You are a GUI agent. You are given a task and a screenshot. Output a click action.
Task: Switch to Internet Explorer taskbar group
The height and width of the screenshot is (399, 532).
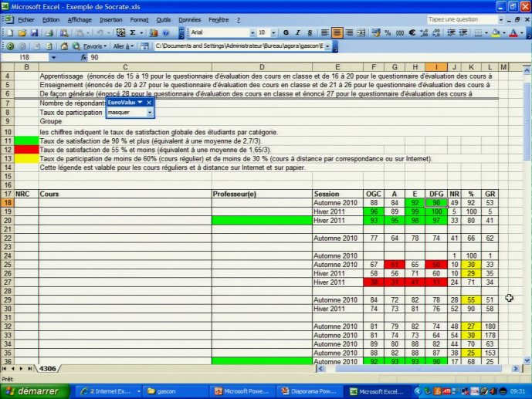click(x=109, y=391)
